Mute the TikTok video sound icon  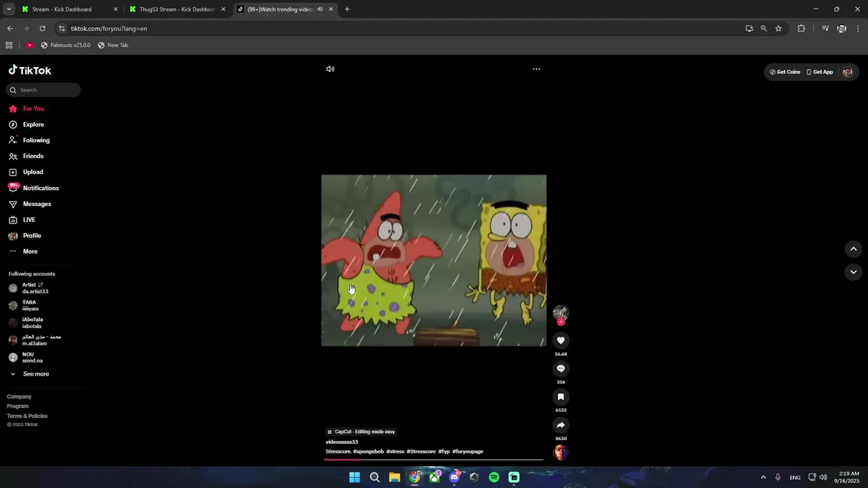tap(330, 69)
